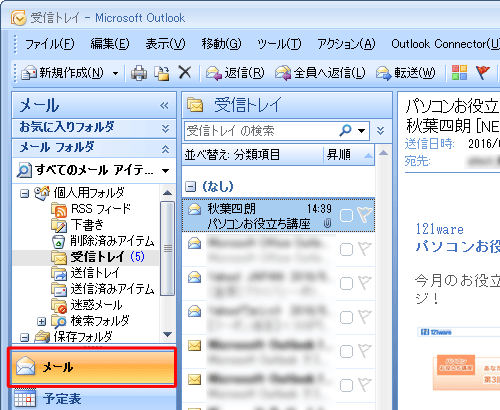Expand the query builder chevron

click(x=381, y=130)
